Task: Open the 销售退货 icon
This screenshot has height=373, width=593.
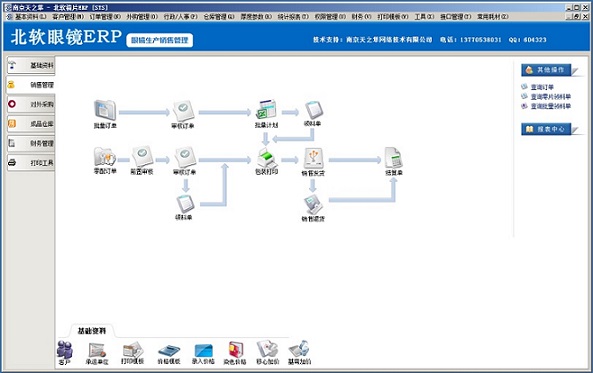Action: 313,205
